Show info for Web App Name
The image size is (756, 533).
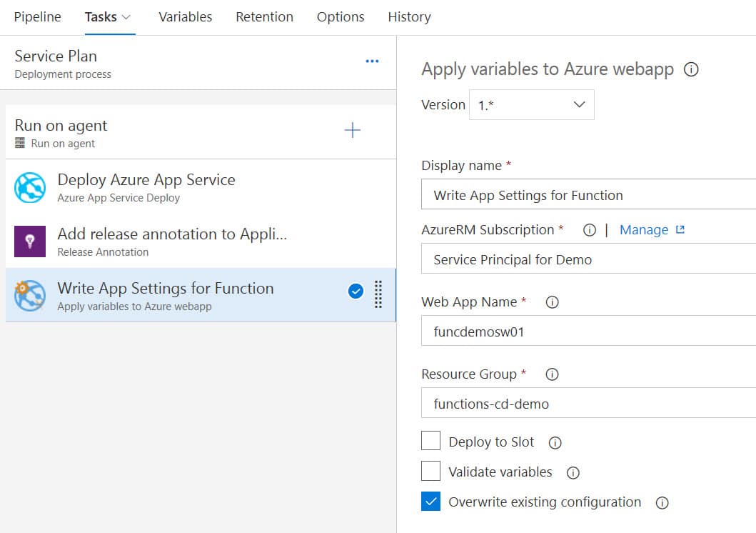tap(552, 302)
